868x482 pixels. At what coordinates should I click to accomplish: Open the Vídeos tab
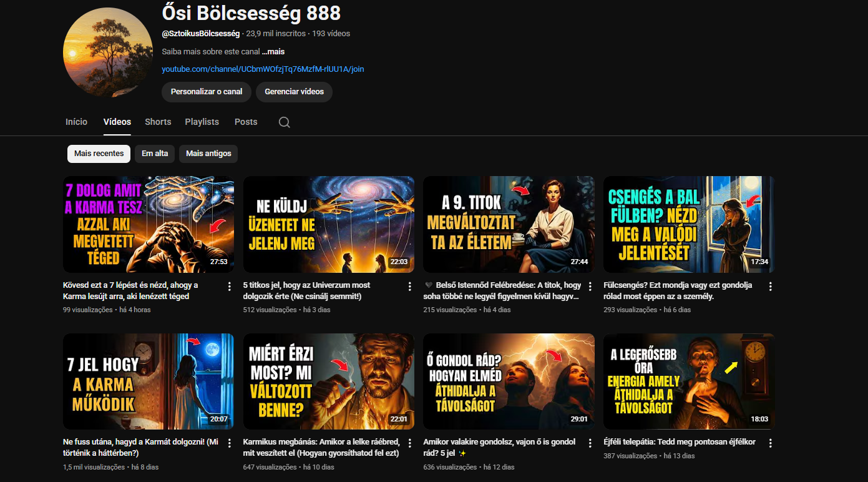pyautogui.click(x=117, y=122)
